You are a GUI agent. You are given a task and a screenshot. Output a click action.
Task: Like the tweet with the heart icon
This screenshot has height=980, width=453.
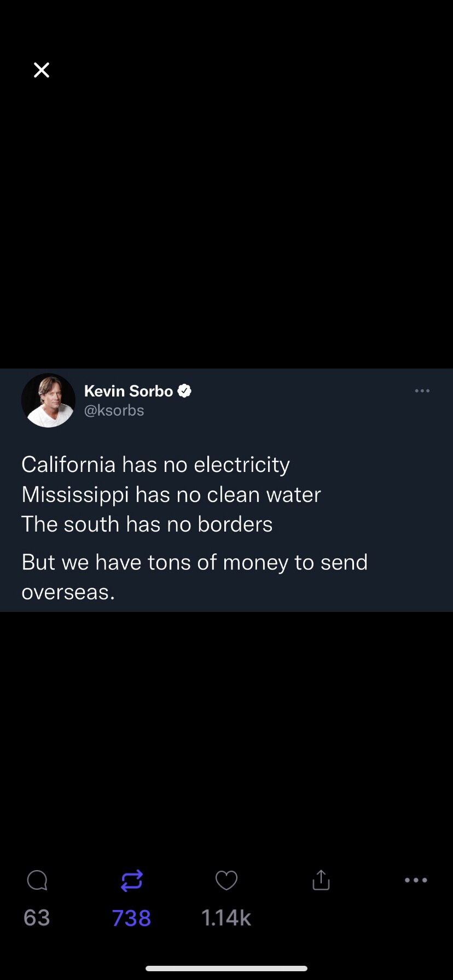click(x=226, y=880)
